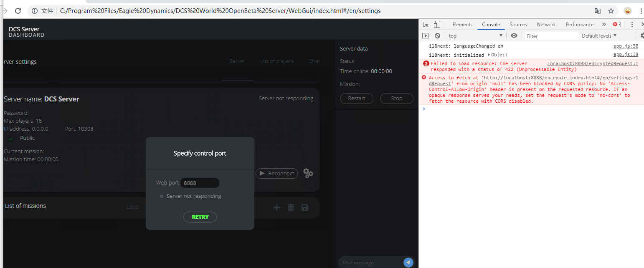Click Time online 00:00:00 value

click(381, 71)
